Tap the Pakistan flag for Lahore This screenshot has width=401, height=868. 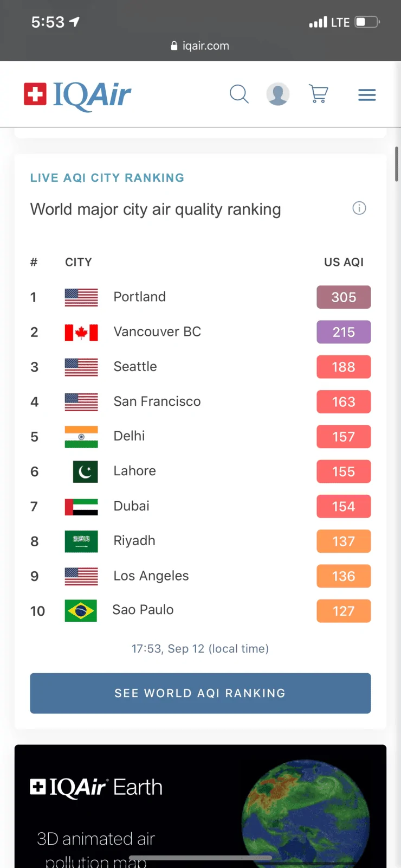click(x=86, y=471)
